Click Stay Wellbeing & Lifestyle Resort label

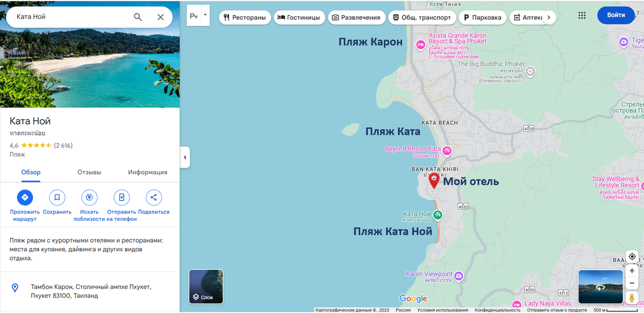[x=616, y=183]
